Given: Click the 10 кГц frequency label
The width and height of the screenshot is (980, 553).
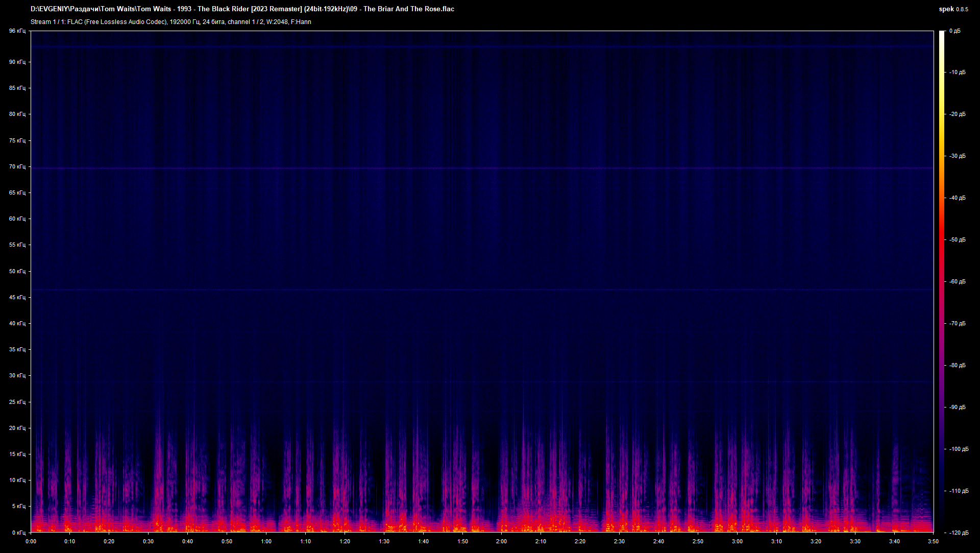Looking at the screenshot, I should [x=17, y=480].
